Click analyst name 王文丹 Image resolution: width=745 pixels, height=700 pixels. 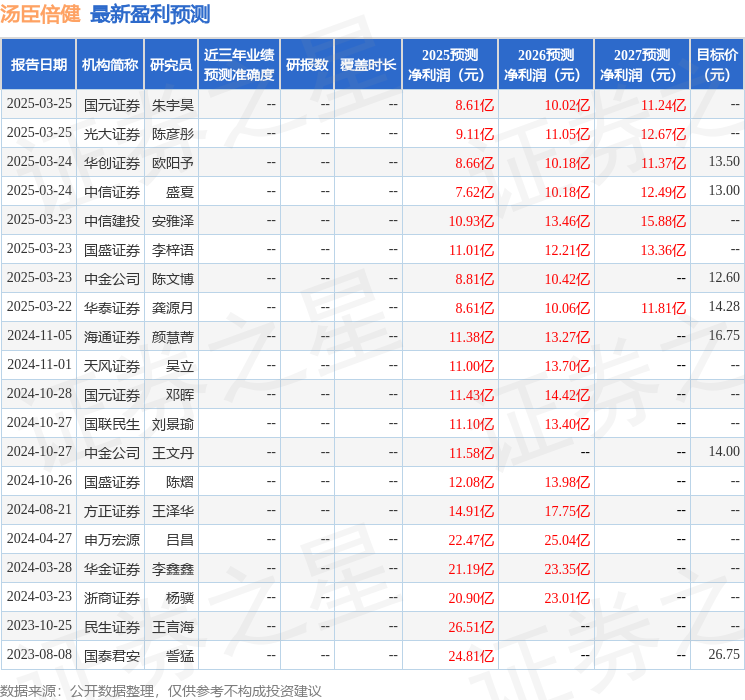pyautogui.click(x=173, y=453)
